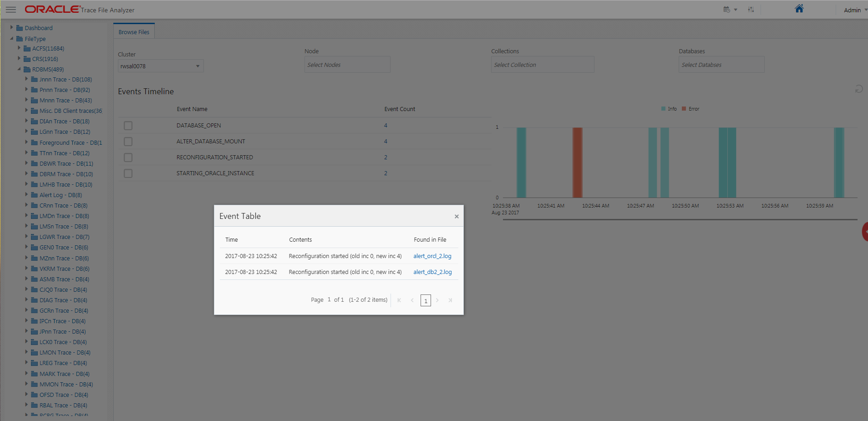Close the Event Table dialog
Screen dimensions: 868x421
click(x=457, y=217)
